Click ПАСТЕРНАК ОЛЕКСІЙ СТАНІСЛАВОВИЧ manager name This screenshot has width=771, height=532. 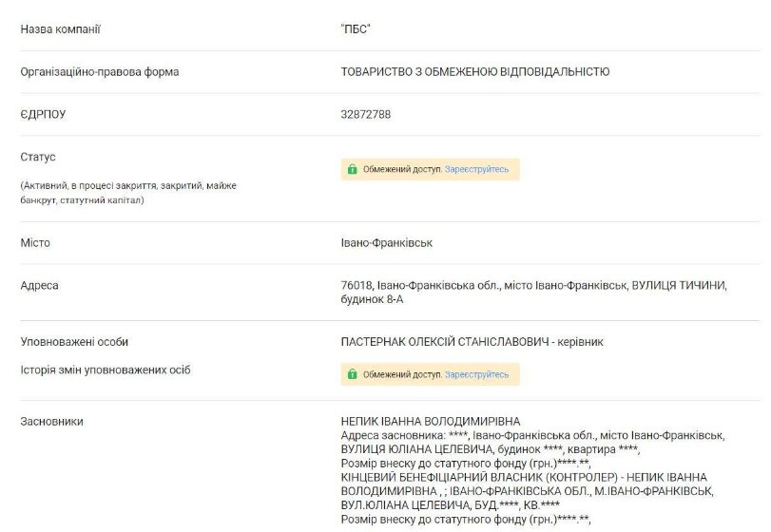(x=447, y=342)
